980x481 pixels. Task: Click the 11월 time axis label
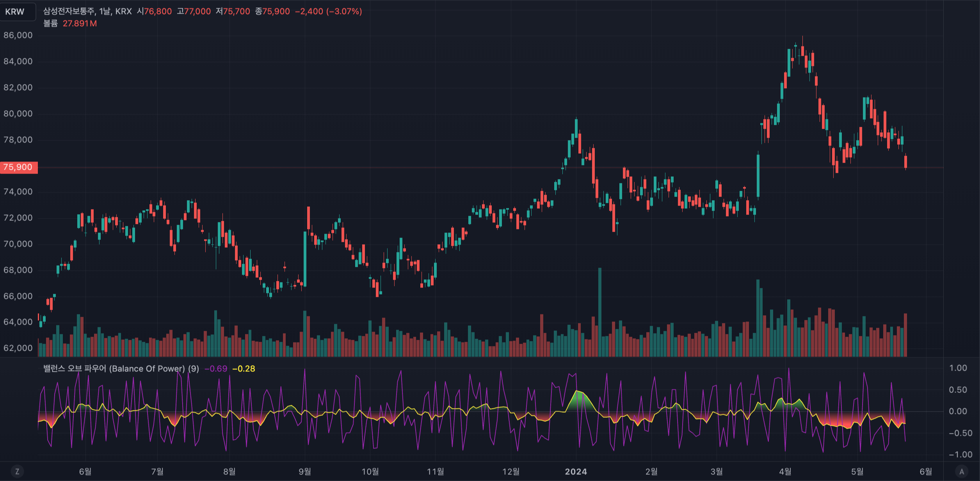click(436, 472)
